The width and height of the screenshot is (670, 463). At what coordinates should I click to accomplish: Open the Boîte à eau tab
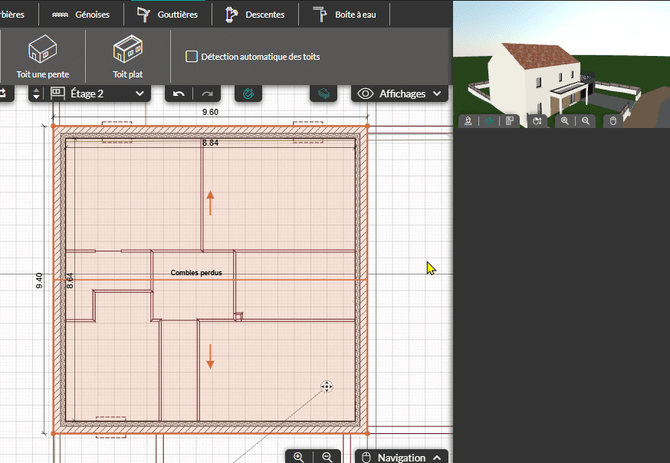pos(346,14)
